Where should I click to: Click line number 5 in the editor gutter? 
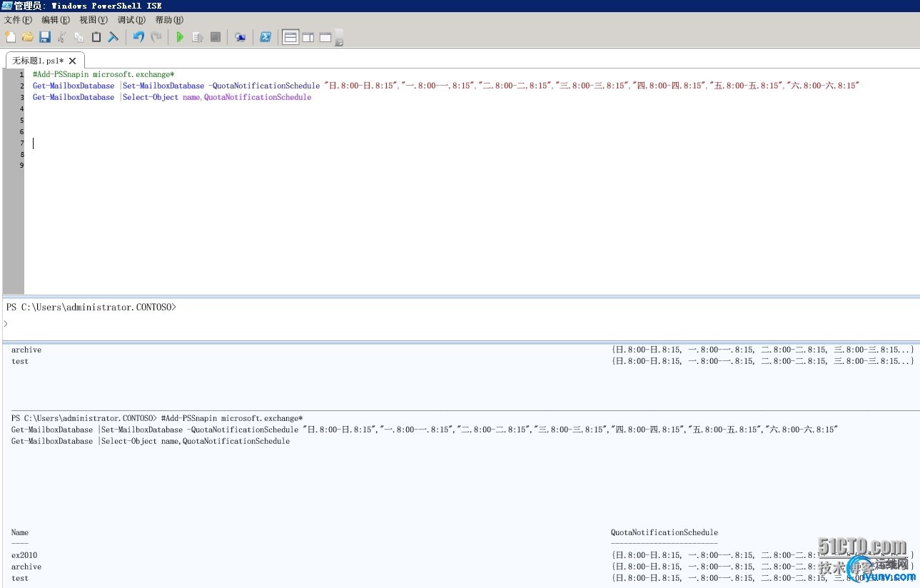[21, 120]
